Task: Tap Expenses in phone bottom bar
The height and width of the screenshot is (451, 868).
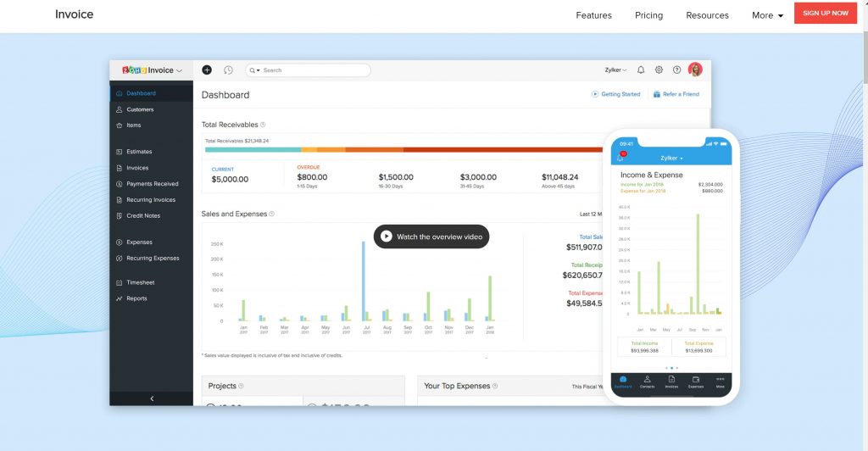Action: 696,381
